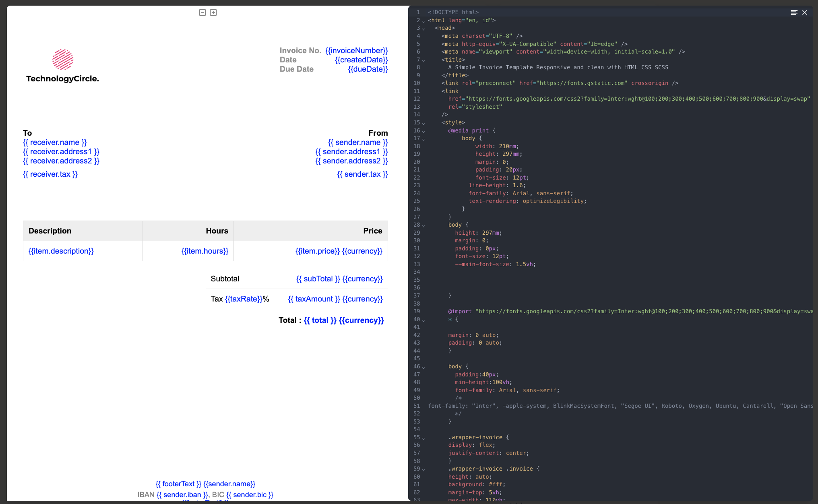Screen dimensions: 818x504
Task: Fold the body rule on line 28
Action: [423, 225]
